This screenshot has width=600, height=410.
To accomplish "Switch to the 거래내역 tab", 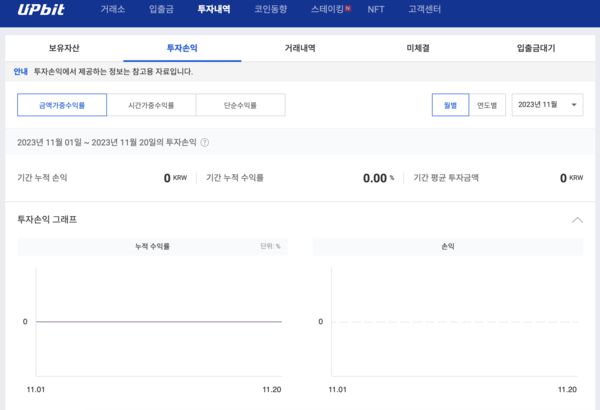I will (x=300, y=48).
